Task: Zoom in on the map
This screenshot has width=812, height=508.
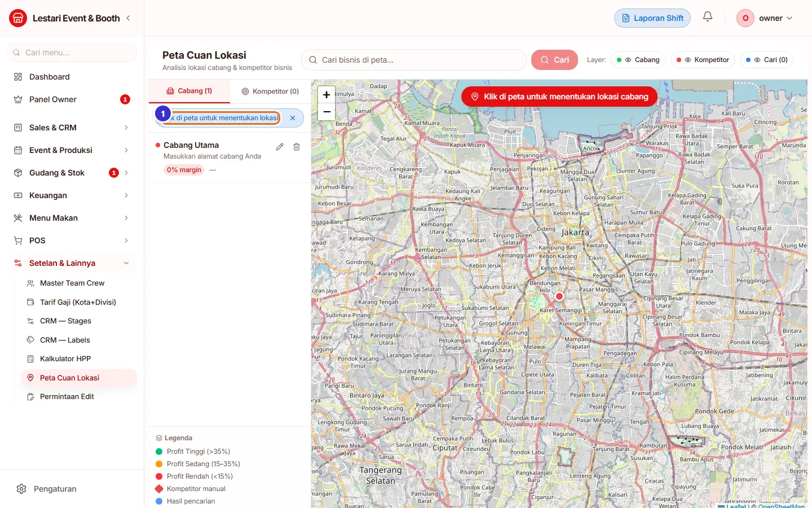Action: coord(326,95)
